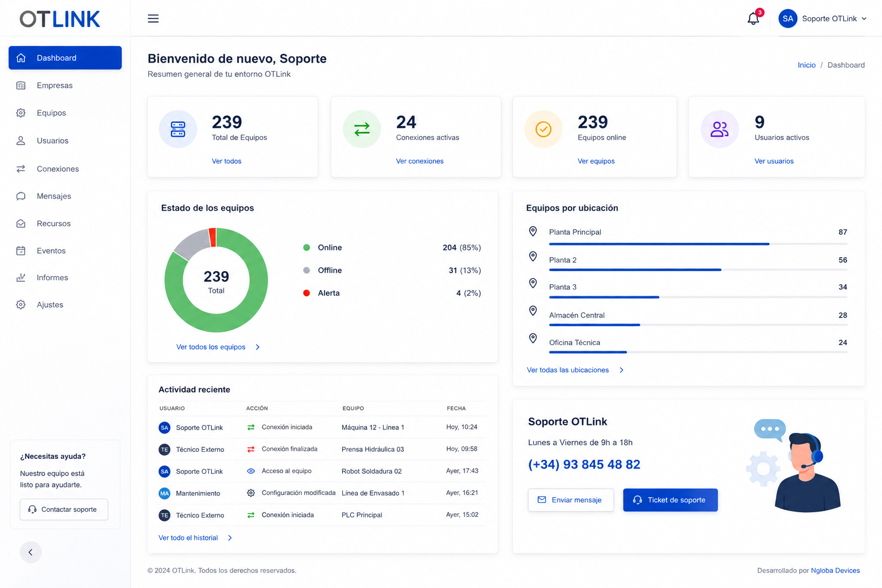Open Mensajes in the sidebar
This screenshot has width=882, height=588.
(54, 196)
